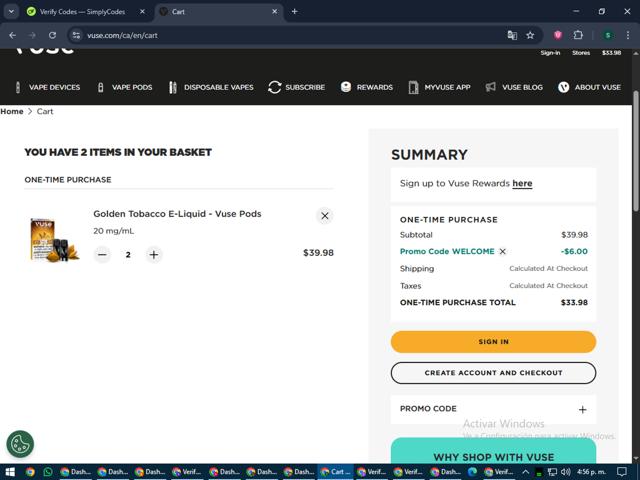Show hidden system tray icons
Screen dimensions: 640x480
click(x=526, y=472)
